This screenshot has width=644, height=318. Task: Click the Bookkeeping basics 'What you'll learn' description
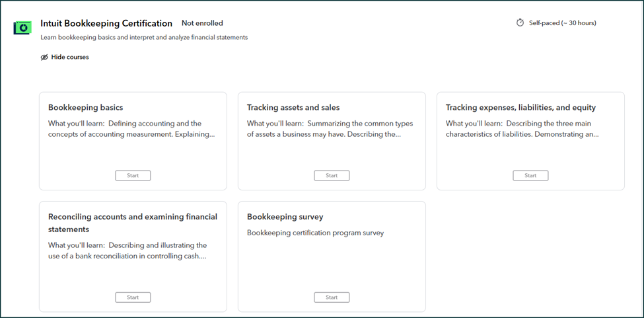click(131, 129)
